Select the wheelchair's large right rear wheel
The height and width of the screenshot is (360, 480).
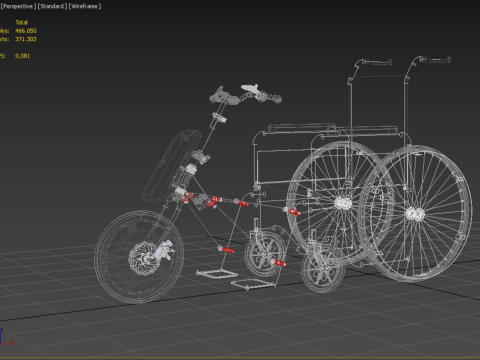point(415,213)
